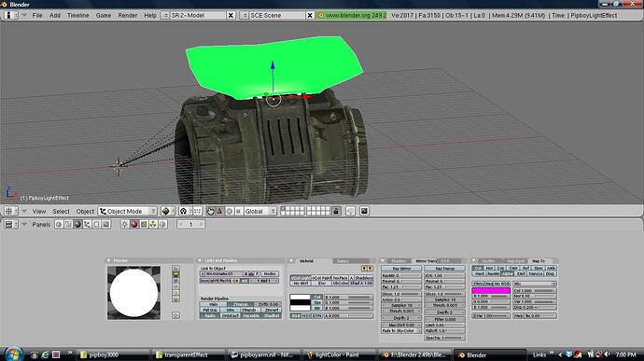
Task: Toggle the ZTransp render pipeline button
Action: coord(240,304)
